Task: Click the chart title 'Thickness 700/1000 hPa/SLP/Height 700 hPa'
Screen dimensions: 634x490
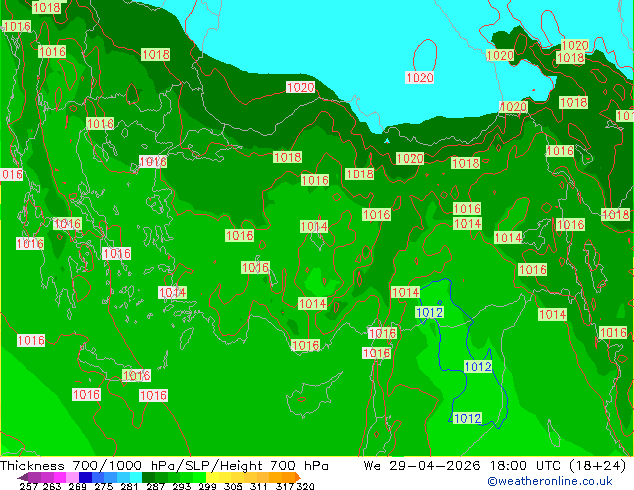Action: 164,466
